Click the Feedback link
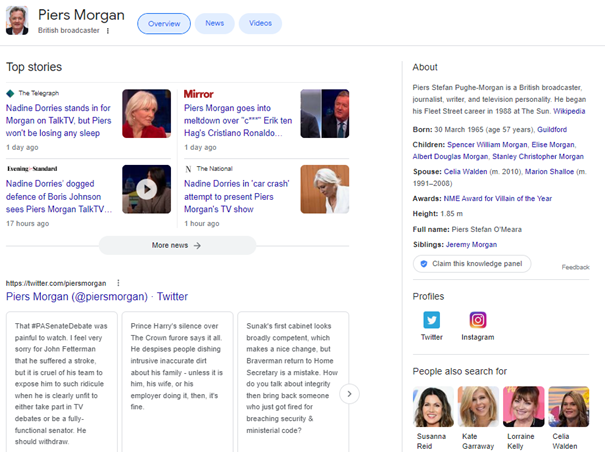 575,267
